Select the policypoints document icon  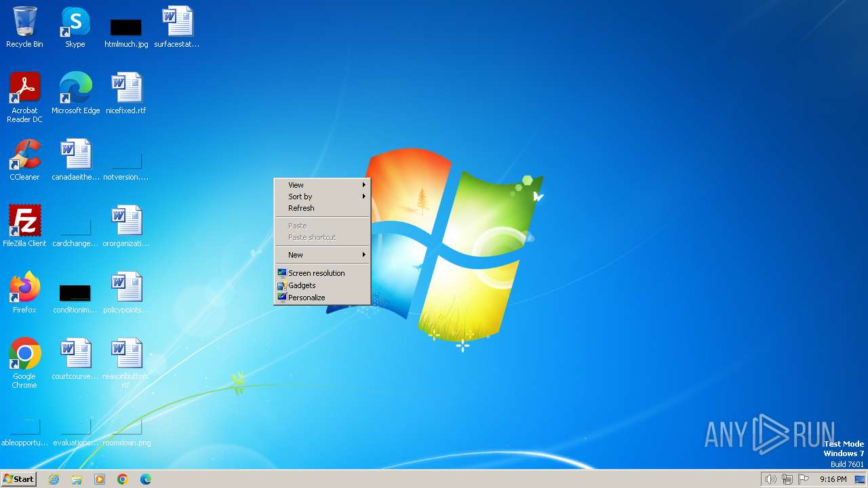pos(126,293)
